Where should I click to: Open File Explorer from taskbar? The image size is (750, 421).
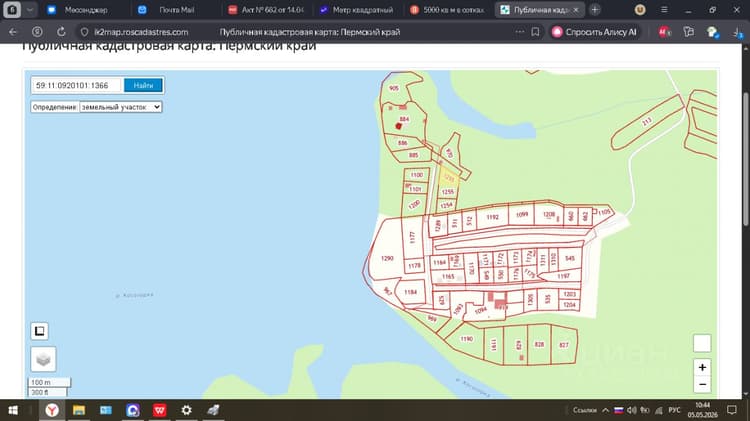79,410
